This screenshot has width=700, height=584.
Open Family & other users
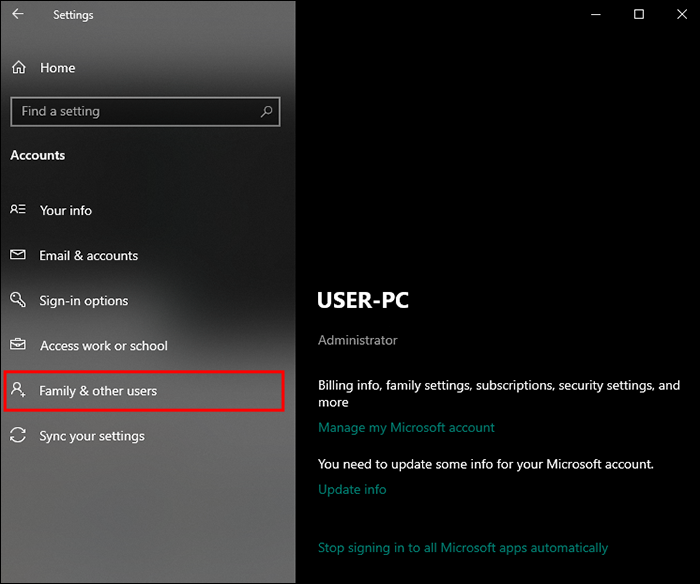pos(98,391)
